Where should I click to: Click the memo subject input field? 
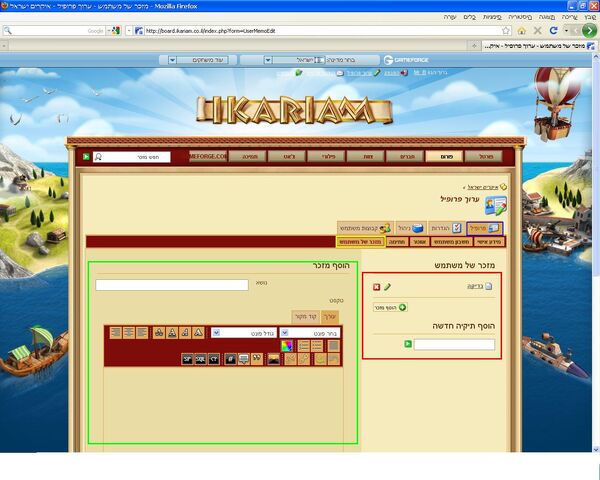click(172, 285)
